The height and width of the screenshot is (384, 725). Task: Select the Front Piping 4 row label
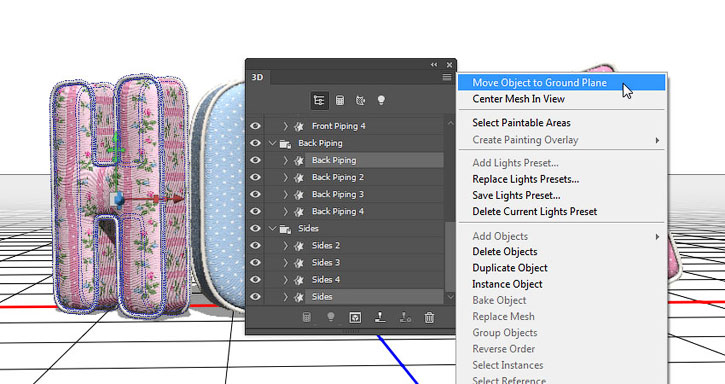tap(338, 126)
